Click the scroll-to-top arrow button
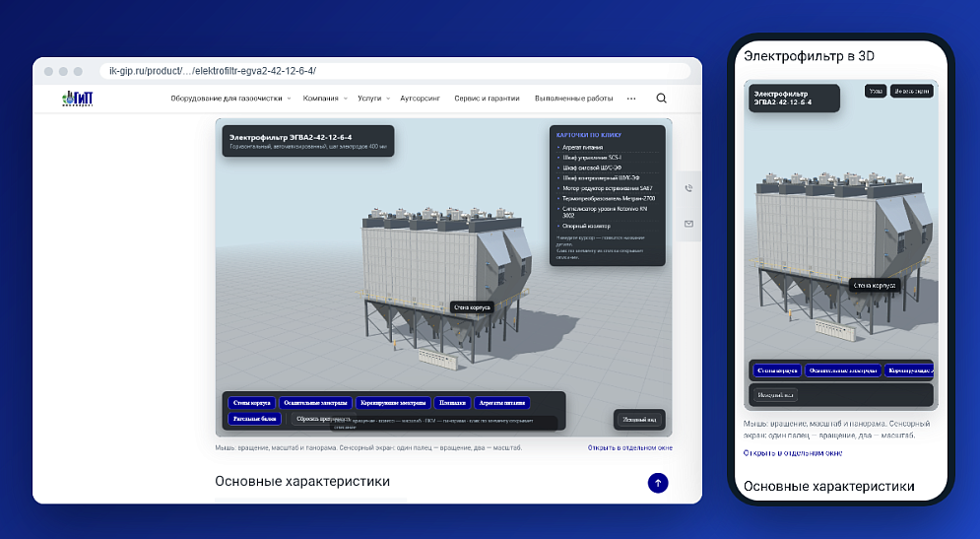The height and width of the screenshot is (539, 980). click(x=658, y=483)
